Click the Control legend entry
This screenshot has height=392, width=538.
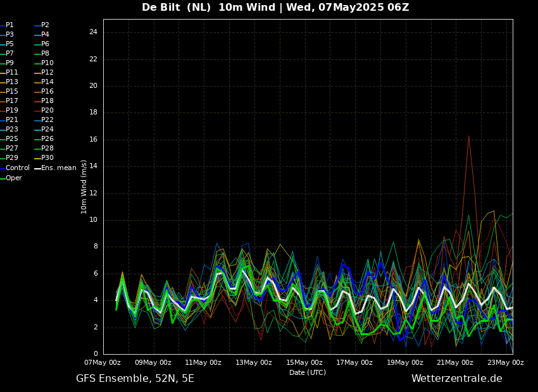click(x=17, y=168)
